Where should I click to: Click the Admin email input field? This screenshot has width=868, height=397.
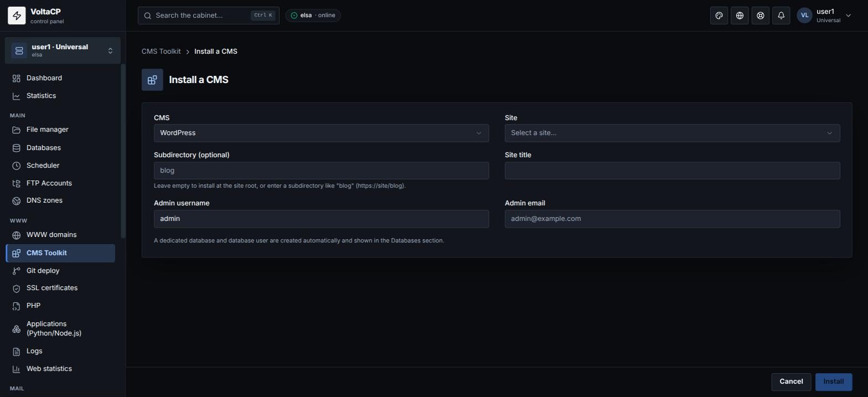pos(672,219)
